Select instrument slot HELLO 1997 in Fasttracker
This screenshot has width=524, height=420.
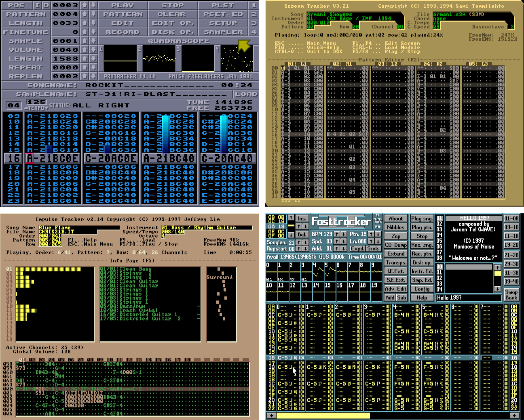point(474,218)
